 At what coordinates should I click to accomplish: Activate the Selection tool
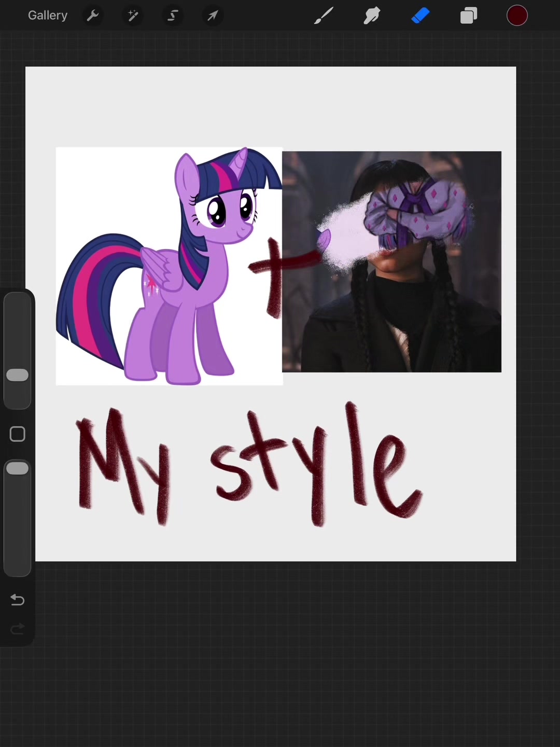pos(173,16)
